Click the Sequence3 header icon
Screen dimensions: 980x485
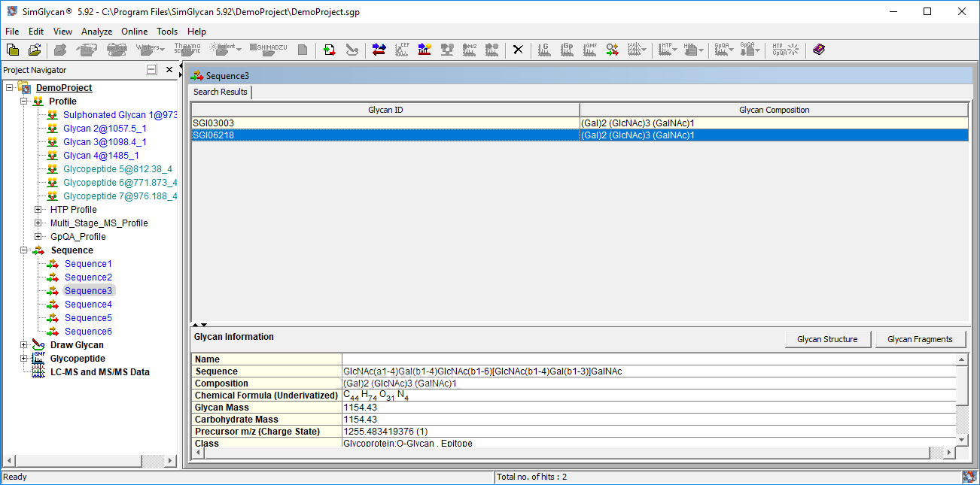197,76
